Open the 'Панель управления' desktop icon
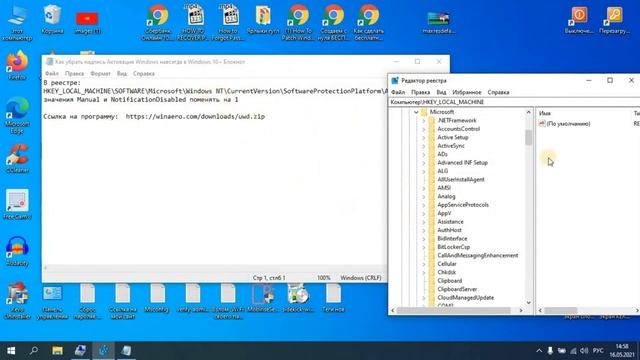Screen dimensions: 640x360 coord(52,302)
